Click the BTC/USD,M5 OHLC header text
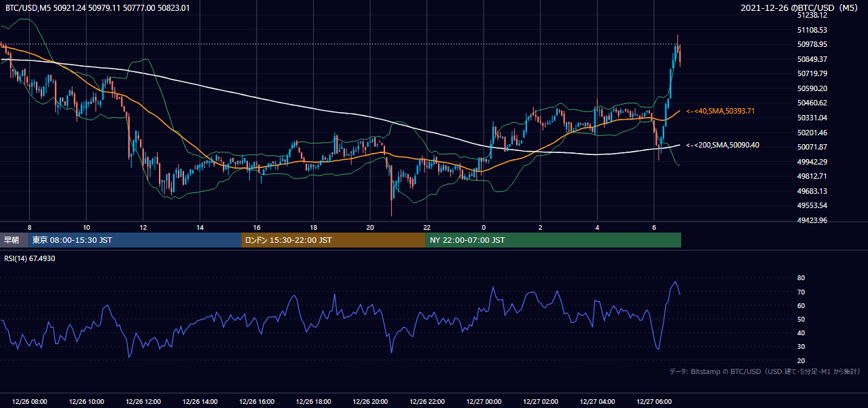This screenshot has height=408, width=868. click(98, 7)
